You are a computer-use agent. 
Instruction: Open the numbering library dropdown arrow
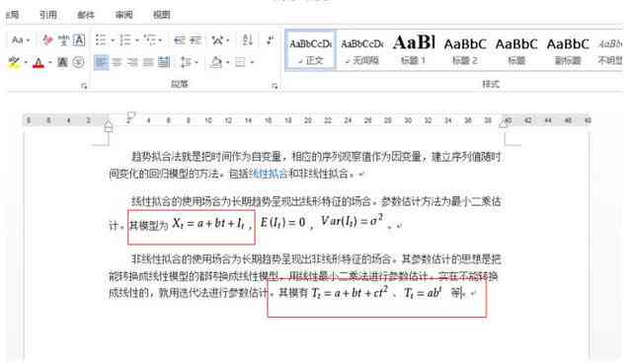coord(136,40)
